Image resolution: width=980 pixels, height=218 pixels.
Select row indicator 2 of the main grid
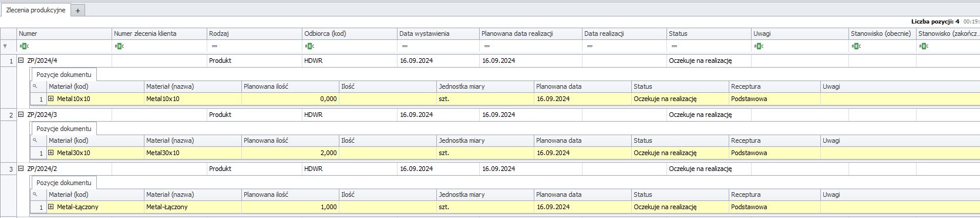(8, 115)
